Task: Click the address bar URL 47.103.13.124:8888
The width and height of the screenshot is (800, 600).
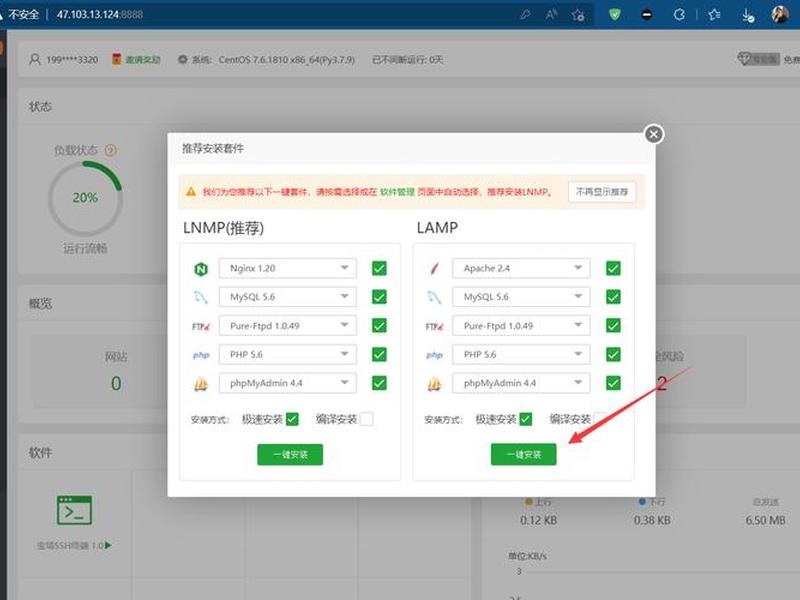Action: (99, 14)
